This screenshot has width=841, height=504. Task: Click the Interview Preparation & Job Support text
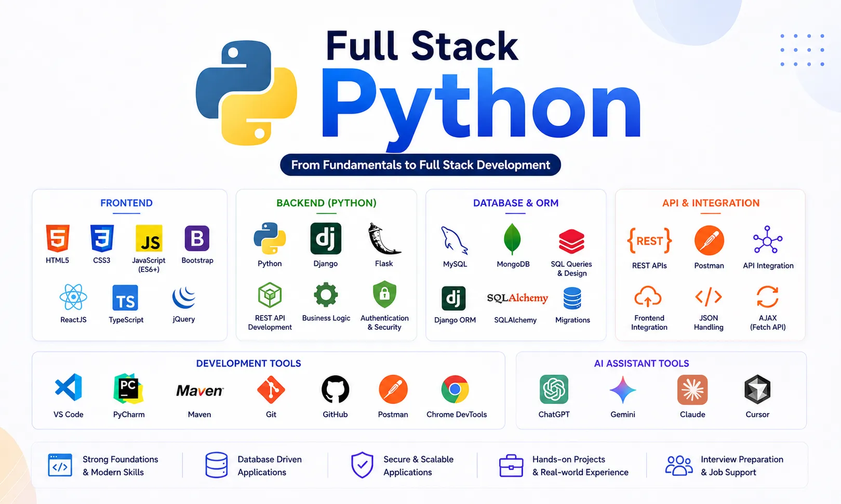click(x=742, y=466)
